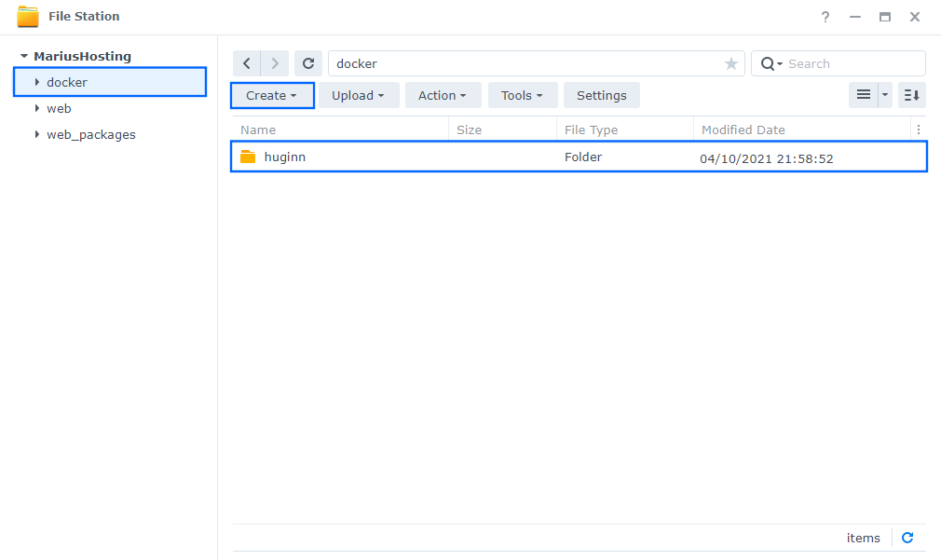Screen dimensions: 941x560
Task: Click the docker path address field
Action: [x=536, y=63]
